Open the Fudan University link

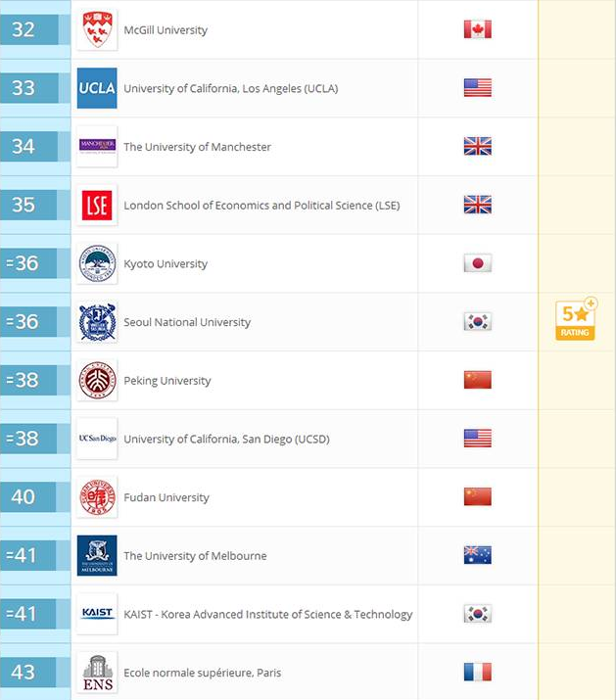(x=166, y=497)
